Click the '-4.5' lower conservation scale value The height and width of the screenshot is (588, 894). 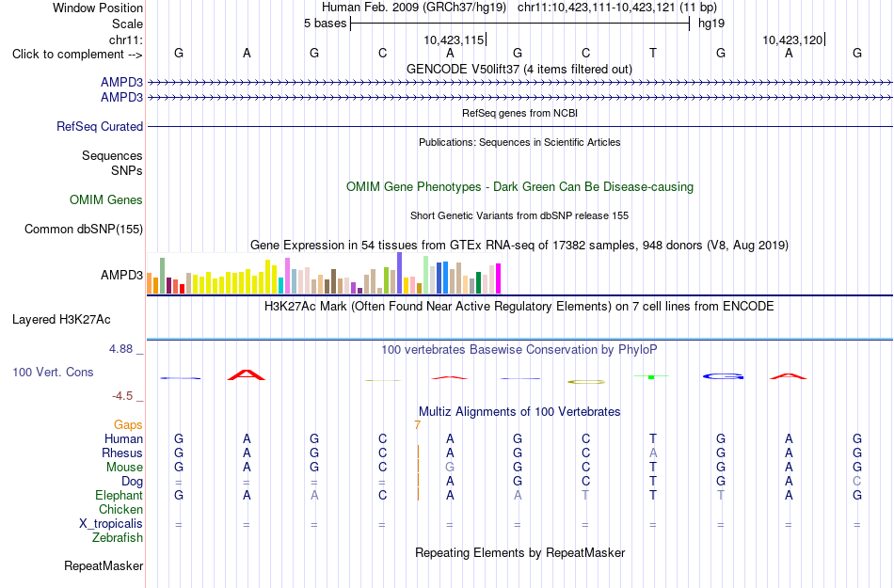tap(122, 395)
